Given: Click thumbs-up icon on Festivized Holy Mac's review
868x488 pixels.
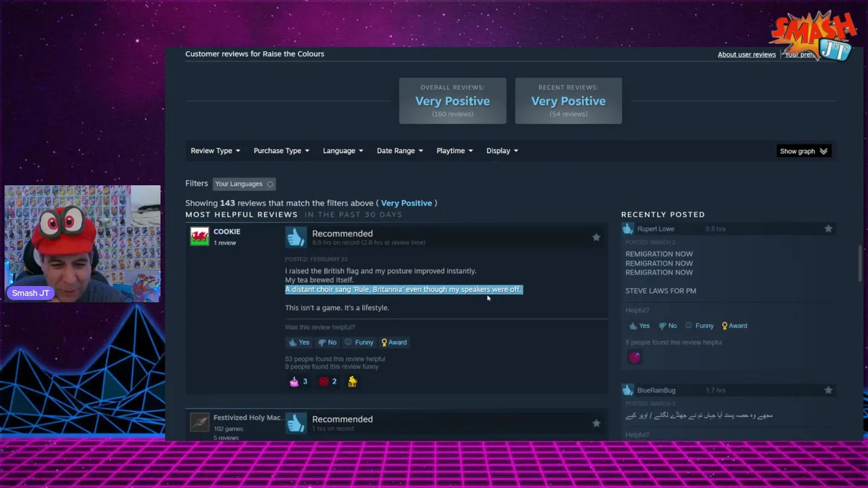Looking at the screenshot, I should pos(296,424).
